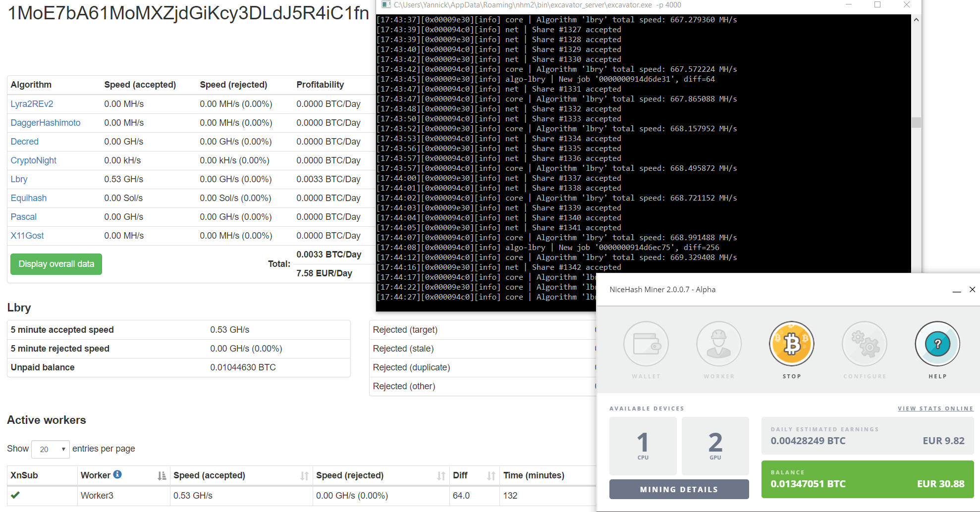Open the CryptoNight algorithm link
Screen dimensions: 980x512
(x=34, y=160)
